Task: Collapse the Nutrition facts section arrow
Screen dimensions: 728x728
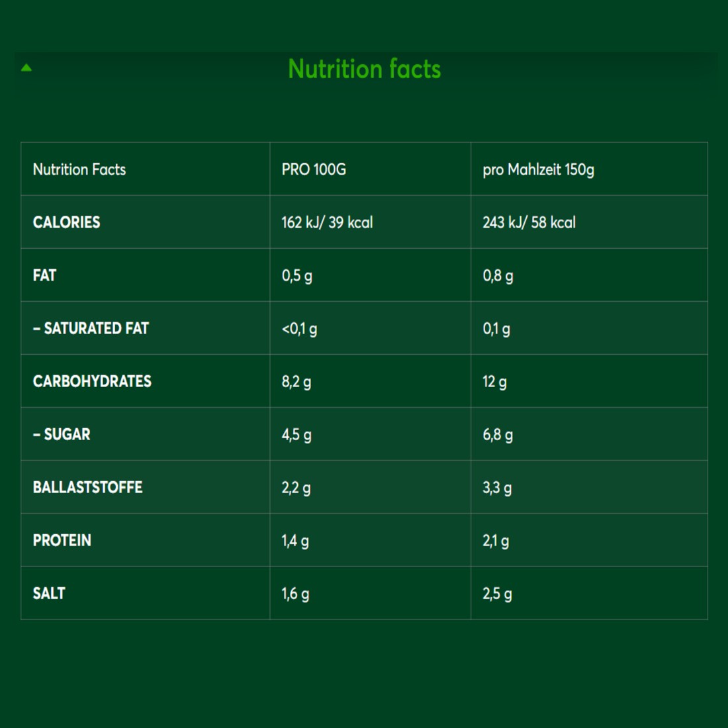Action: (26, 68)
